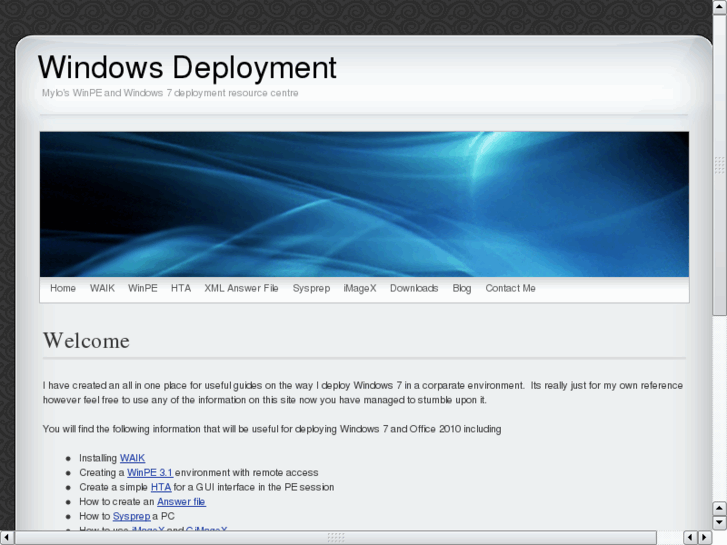Screen dimensions: 727x545
Task: Open the WAIK navigation item
Action: (102, 288)
